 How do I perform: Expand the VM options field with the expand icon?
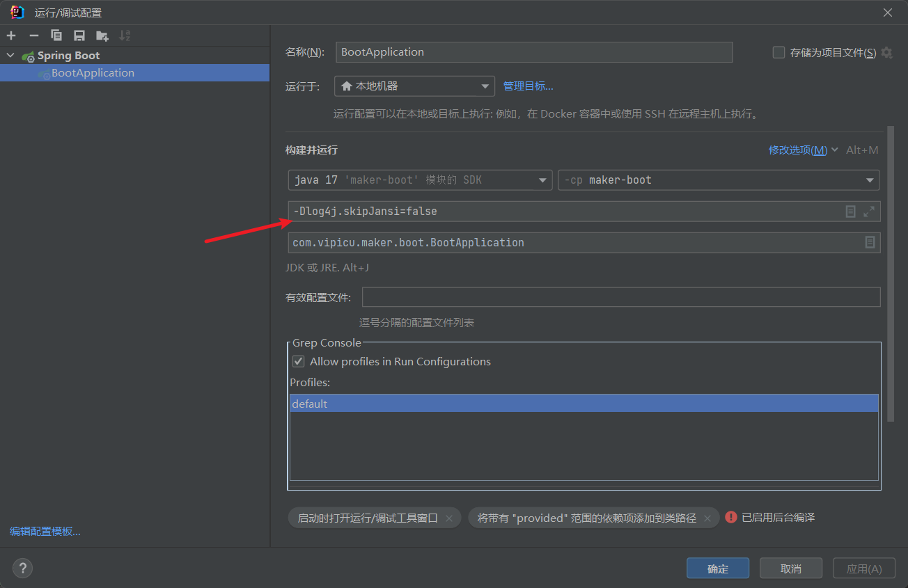tap(869, 212)
